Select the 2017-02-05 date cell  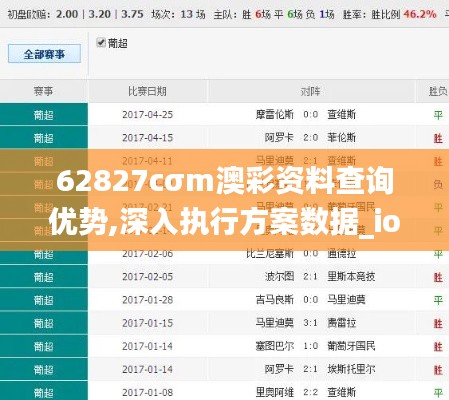(147, 277)
